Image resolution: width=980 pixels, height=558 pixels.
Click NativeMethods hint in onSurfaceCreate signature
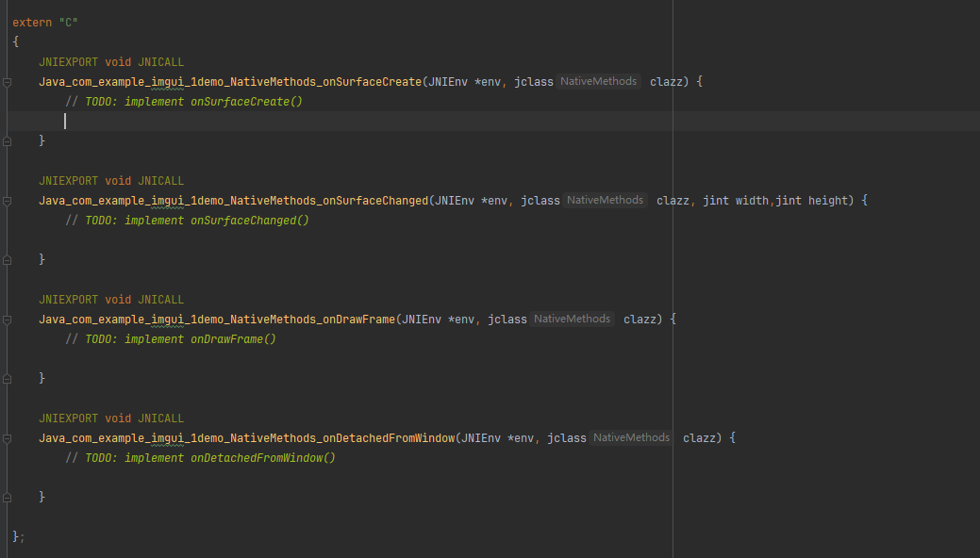[x=598, y=82]
